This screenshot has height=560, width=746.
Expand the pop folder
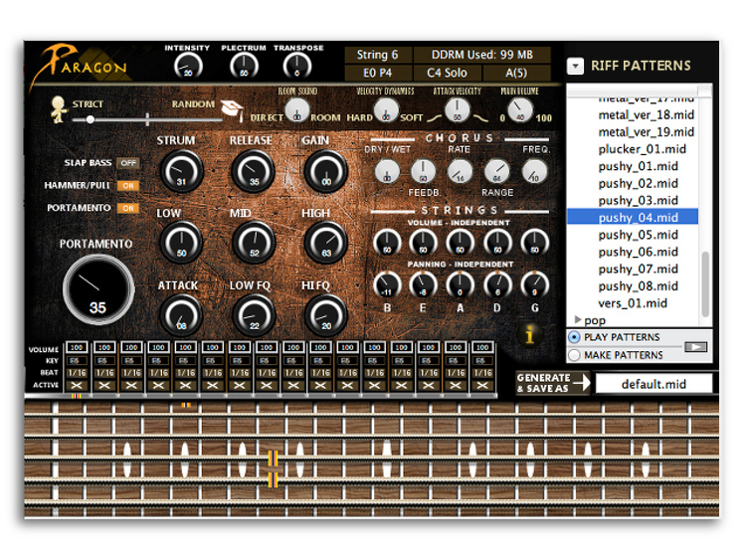tap(578, 319)
